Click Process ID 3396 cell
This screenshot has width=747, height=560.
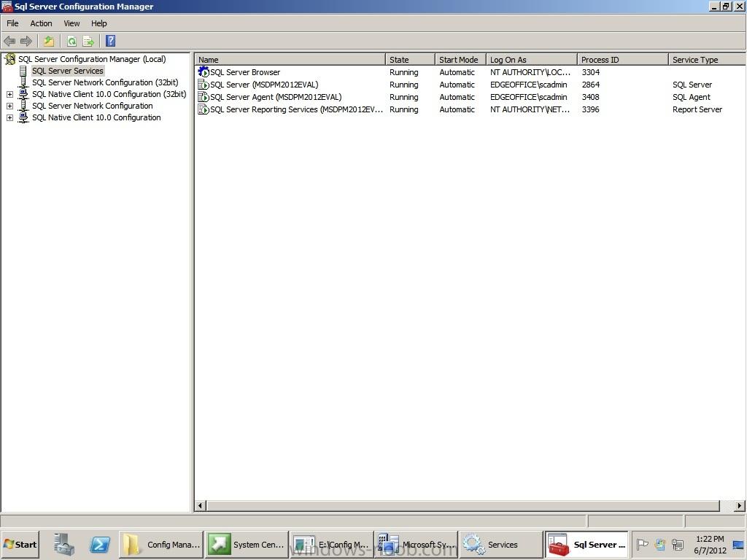[590, 109]
